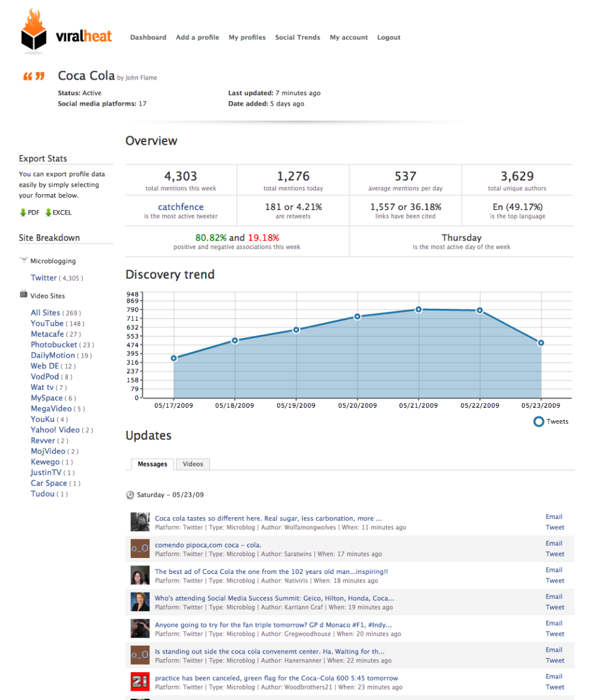
Task: Open My account settings
Action: tap(349, 38)
